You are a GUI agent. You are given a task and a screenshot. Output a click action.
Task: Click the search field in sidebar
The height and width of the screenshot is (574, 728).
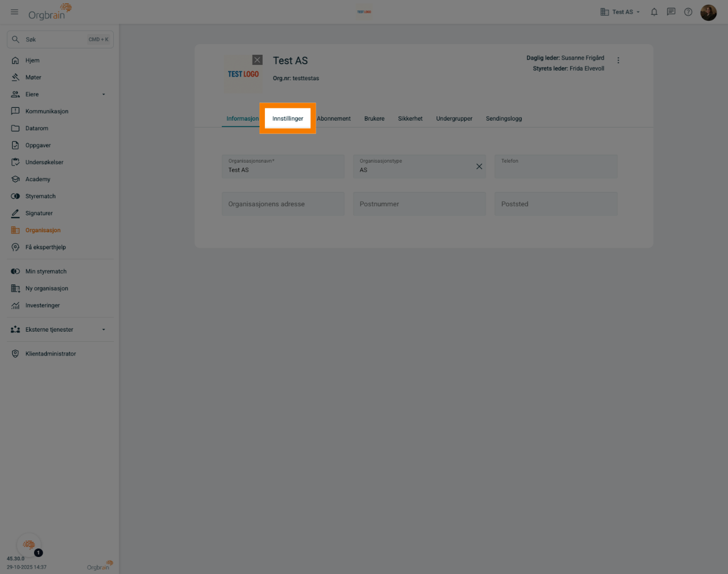tap(60, 39)
